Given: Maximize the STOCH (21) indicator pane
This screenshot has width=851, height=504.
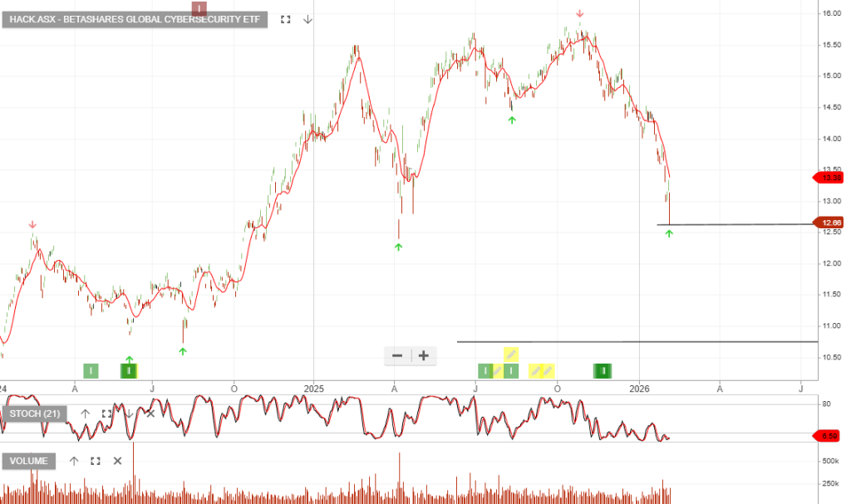Looking at the screenshot, I should pos(106,413).
